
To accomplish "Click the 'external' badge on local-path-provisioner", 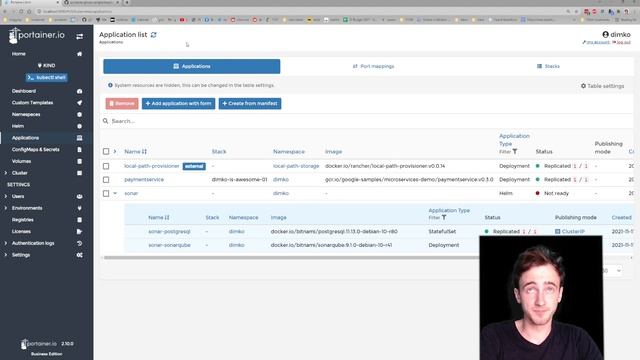I will pos(194,167).
